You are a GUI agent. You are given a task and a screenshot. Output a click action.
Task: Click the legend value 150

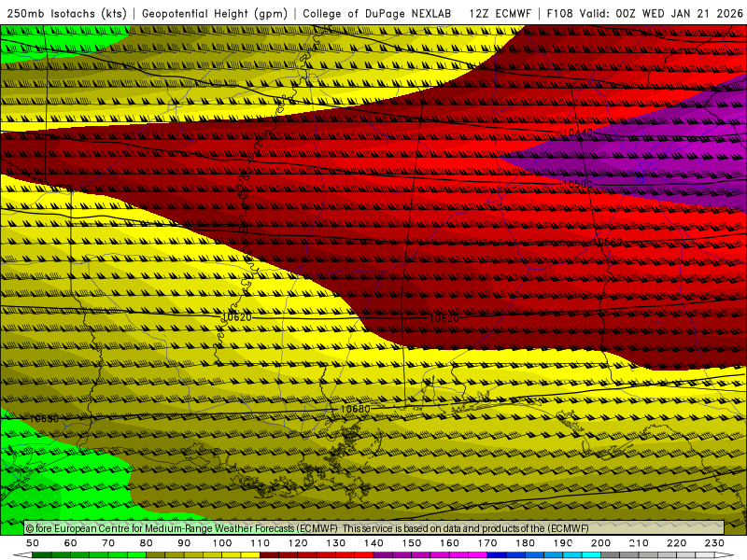click(411, 543)
